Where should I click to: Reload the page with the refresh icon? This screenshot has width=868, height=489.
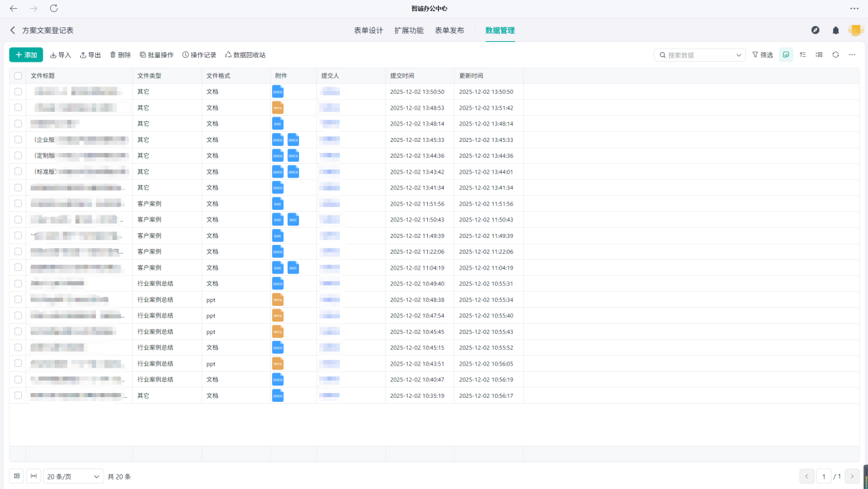pyautogui.click(x=54, y=8)
